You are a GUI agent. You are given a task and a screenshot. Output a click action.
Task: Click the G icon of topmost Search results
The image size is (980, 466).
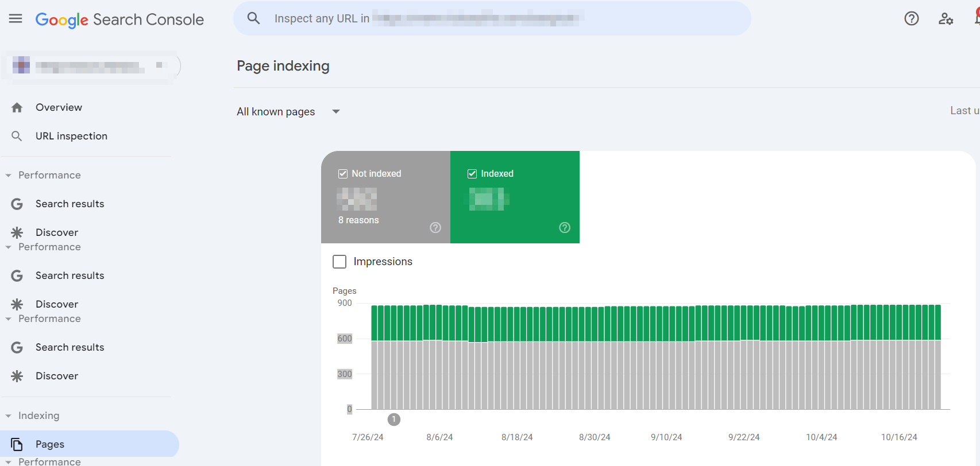(x=17, y=204)
